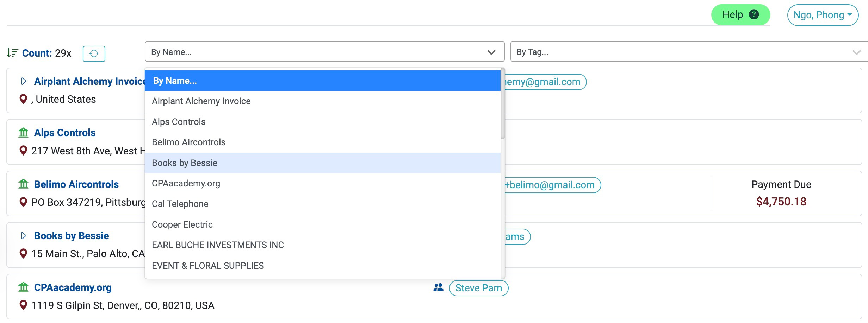Choose Cooper Electric from dropdown list
Viewport: 868px width, 323px height.
point(323,224)
